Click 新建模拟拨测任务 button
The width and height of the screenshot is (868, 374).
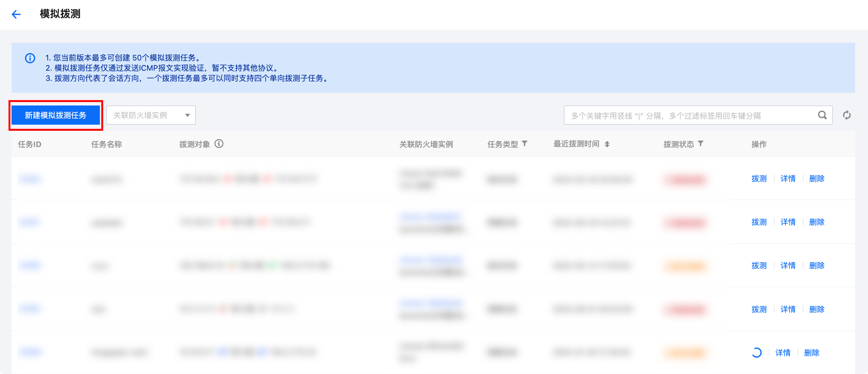[56, 115]
